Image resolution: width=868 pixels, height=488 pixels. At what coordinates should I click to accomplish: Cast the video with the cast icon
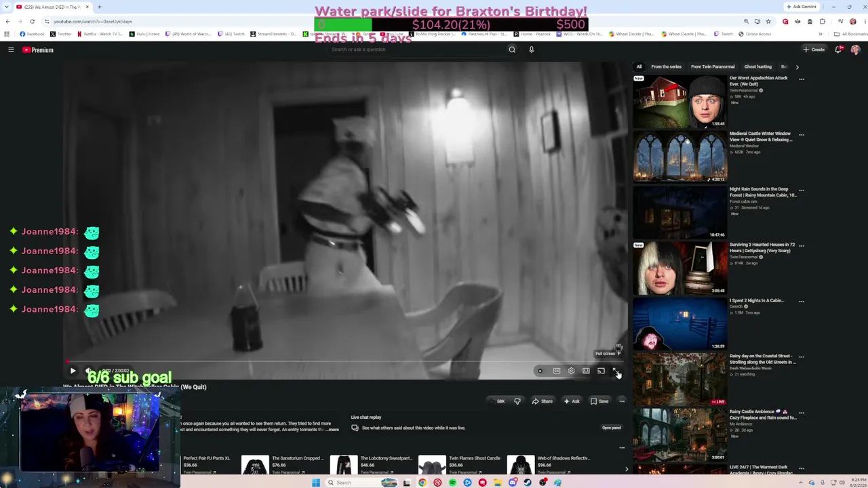[x=601, y=371]
